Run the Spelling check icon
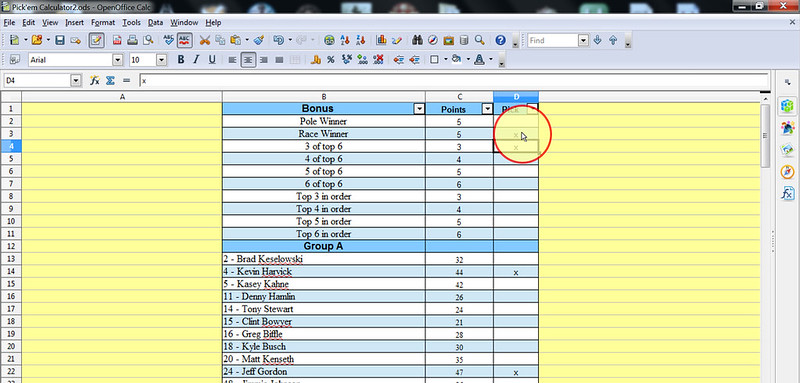This screenshot has height=383, width=800. [168, 40]
